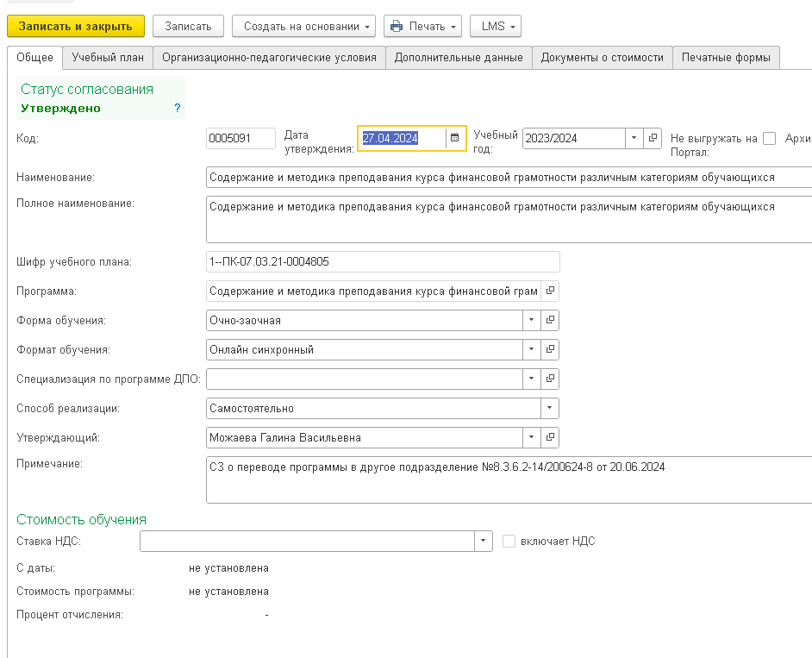The image size is (812, 658).
Task: Click the Программа input field
Action: click(373, 291)
